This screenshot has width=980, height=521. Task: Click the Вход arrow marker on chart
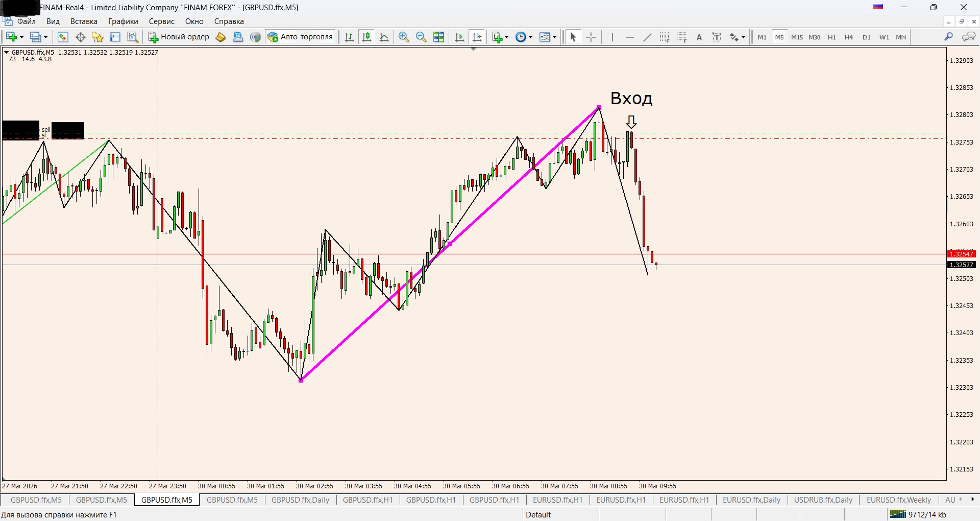(x=631, y=122)
